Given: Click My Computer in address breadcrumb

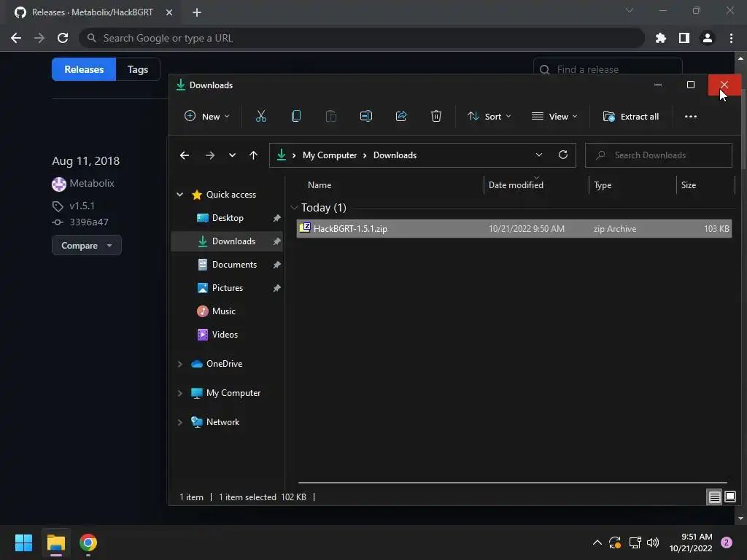Looking at the screenshot, I should click(330, 155).
